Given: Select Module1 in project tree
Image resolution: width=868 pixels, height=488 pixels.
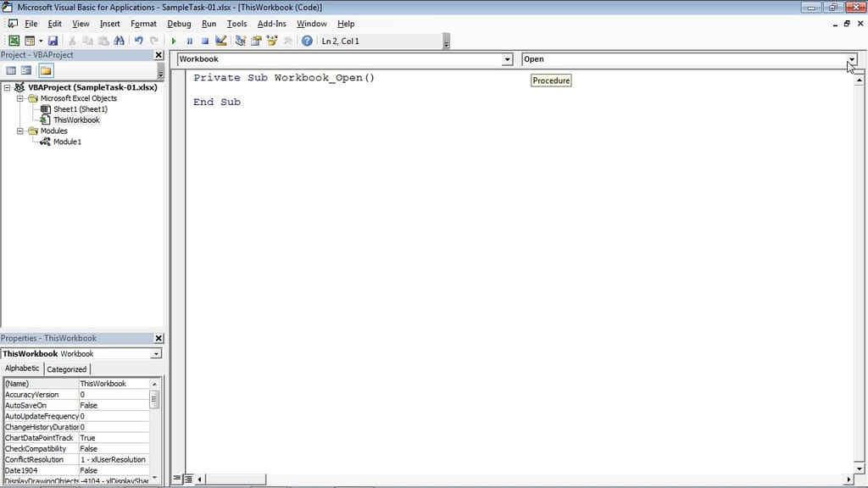Looking at the screenshot, I should pos(67,141).
